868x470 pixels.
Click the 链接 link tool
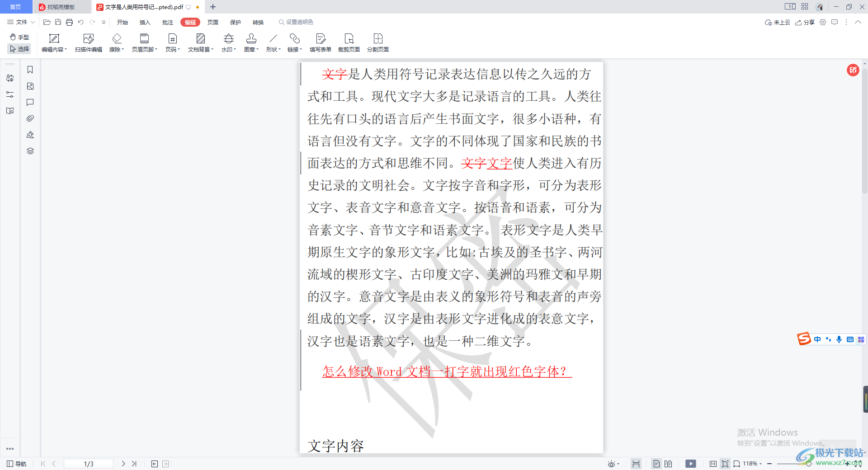(x=295, y=43)
